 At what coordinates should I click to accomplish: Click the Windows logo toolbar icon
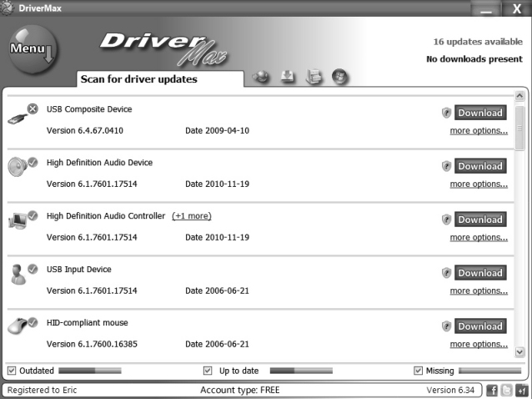(x=340, y=77)
